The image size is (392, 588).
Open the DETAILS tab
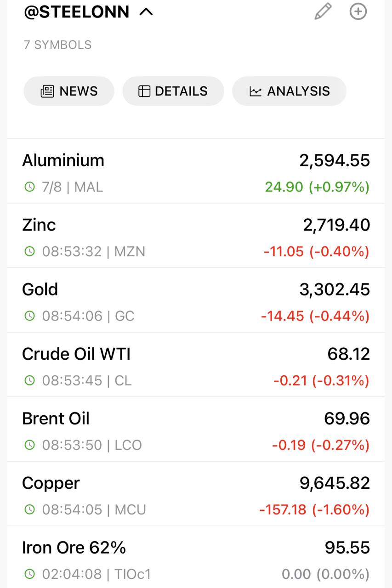pyautogui.click(x=173, y=91)
